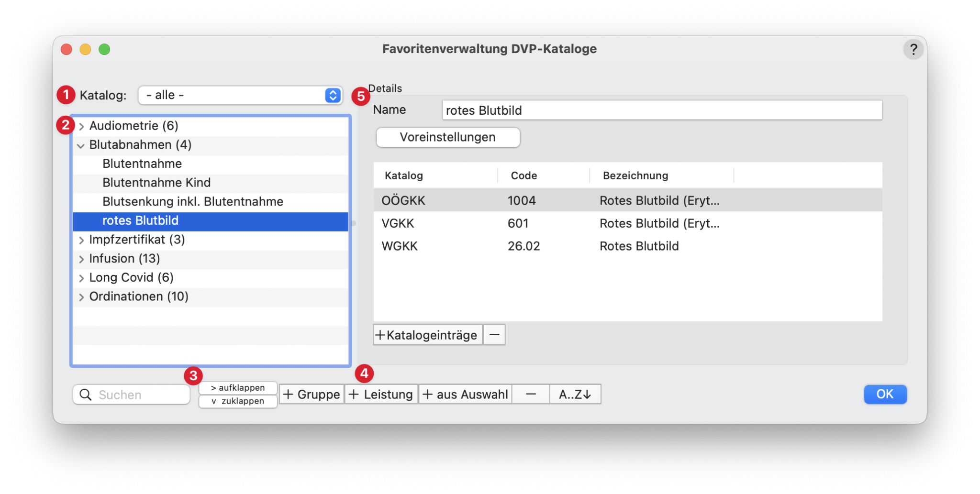Screen dimensions: 980x494
Task: Select the VGKK row with code 601
Action: pos(518,223)
